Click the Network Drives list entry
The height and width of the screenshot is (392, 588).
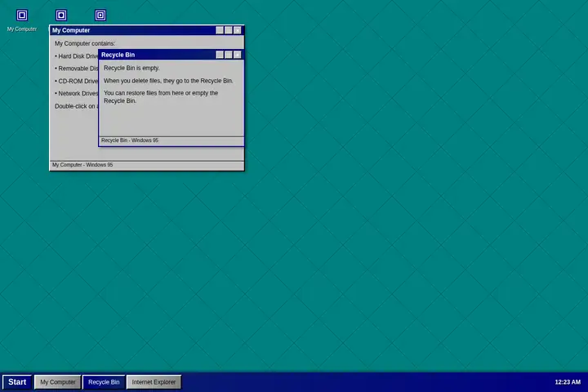coord(77,93)
